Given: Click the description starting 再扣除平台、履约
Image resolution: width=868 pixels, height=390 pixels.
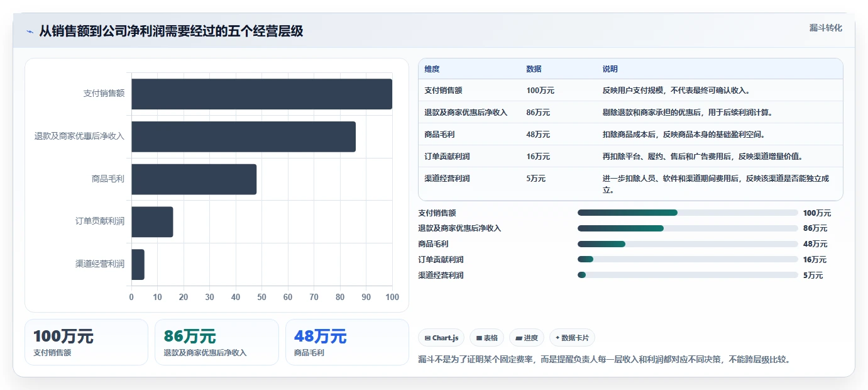Looking at the screenshot, I should pos(703,157).
